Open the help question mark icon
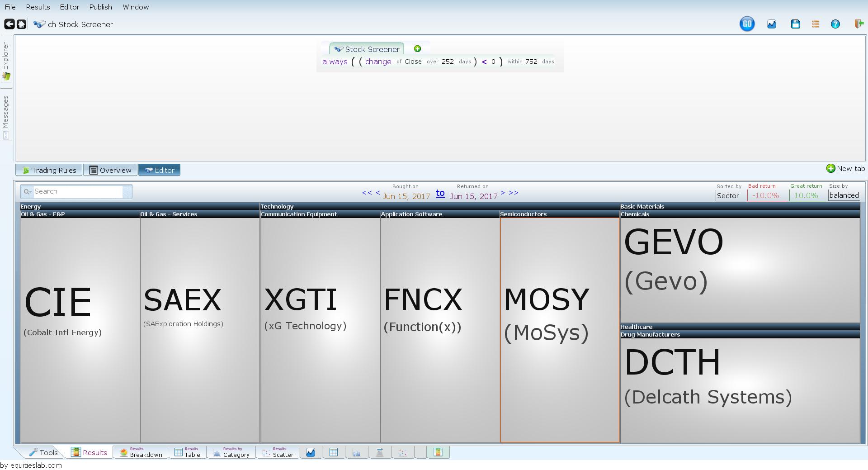The image size is (868, 470). click(835, 24)
